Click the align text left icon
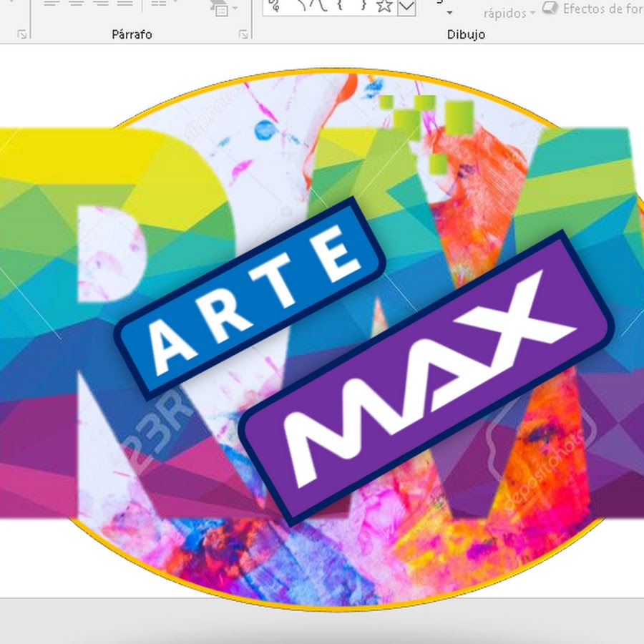The height and width of the screenshot is (644, 644). 51,4
